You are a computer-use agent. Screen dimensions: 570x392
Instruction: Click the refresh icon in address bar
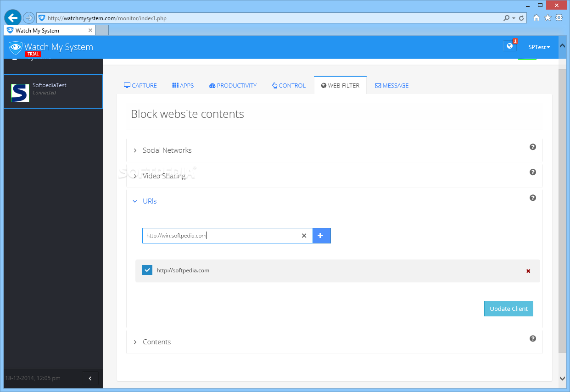click(521, 18)
